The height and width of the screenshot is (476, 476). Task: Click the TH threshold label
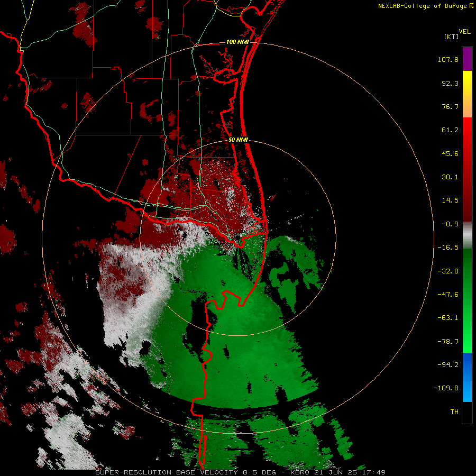coord(454,412)
